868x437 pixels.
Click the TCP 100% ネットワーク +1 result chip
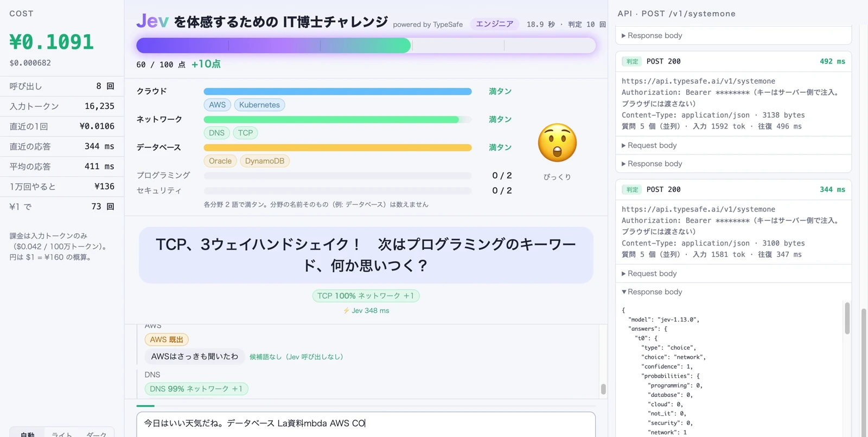[x=366, y=296]
